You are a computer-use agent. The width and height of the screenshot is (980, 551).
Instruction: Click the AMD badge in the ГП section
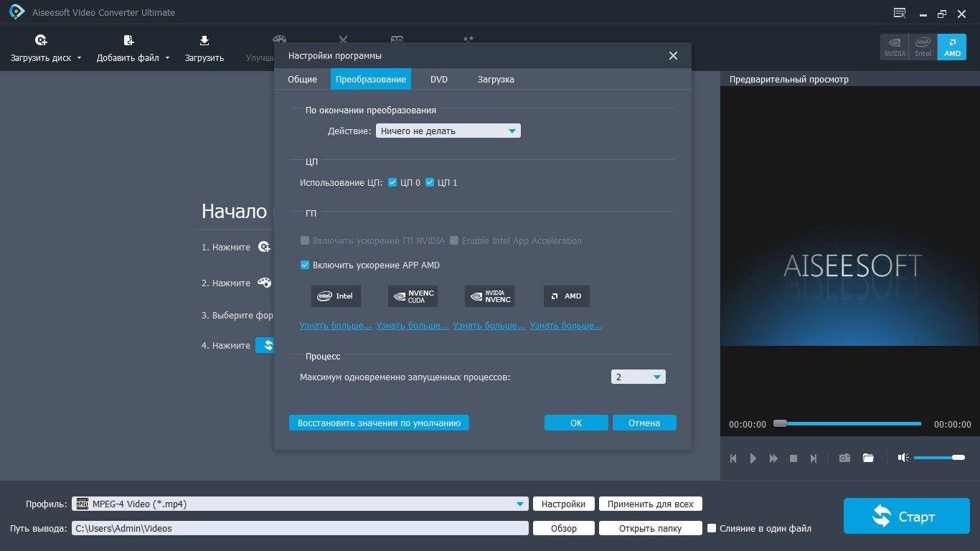pos(567,296)
